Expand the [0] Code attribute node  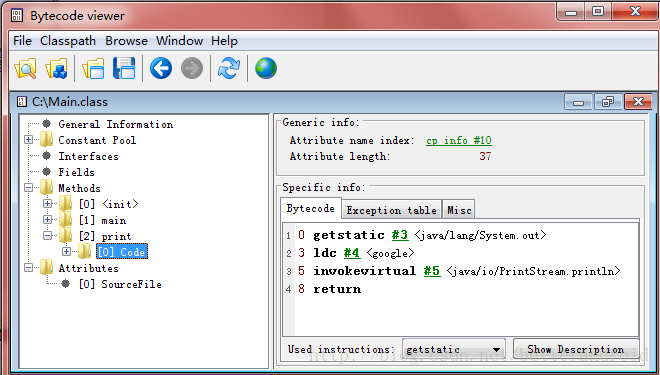[x=66, y=251]
